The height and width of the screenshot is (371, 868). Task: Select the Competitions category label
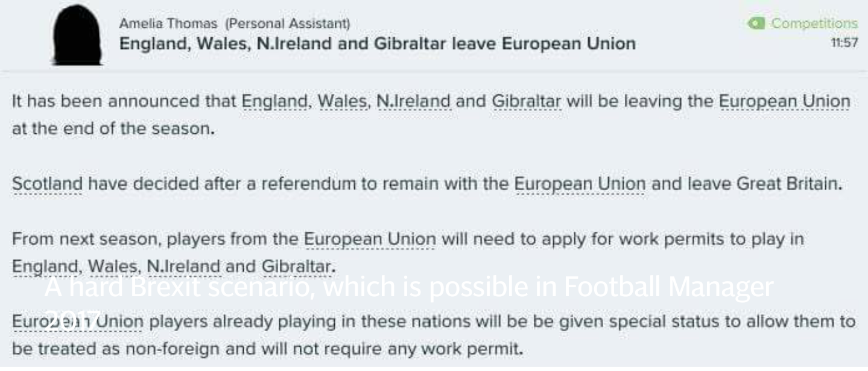pyautogui.click(x=814, y=24)
